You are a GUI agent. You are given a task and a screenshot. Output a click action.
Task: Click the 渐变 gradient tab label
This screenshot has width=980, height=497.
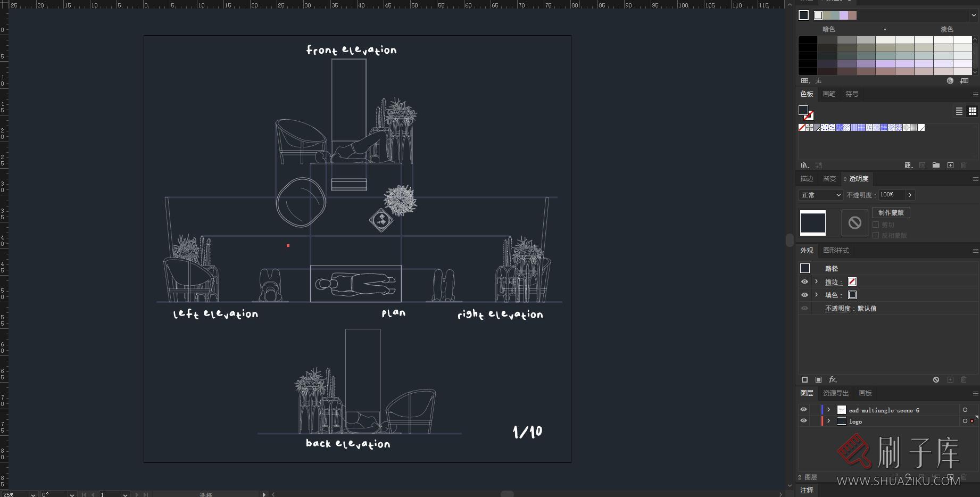pos(828,178)
